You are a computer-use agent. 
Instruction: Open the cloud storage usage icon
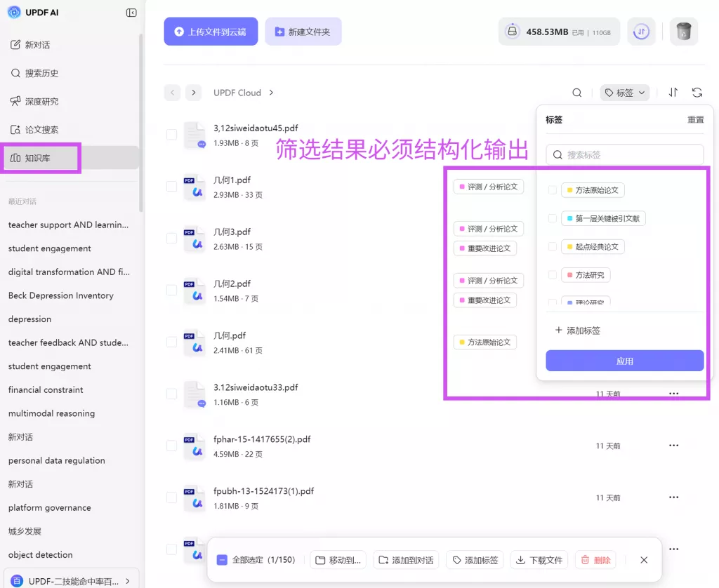(x=513, y=32)
